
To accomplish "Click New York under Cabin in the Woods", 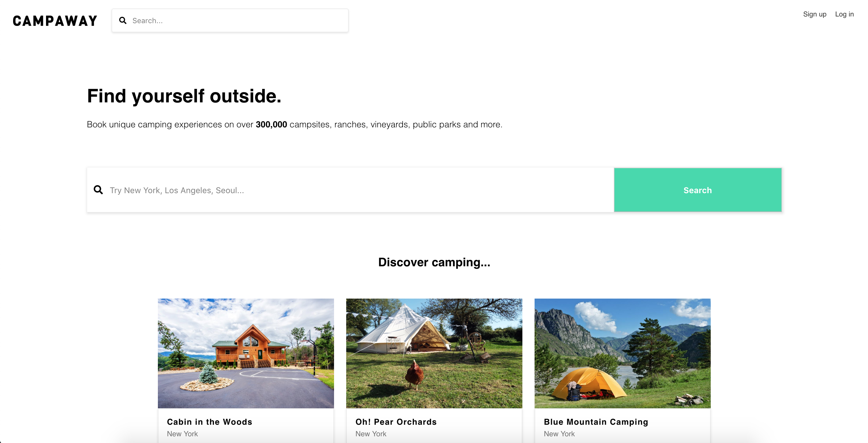I will click(182, 434).
